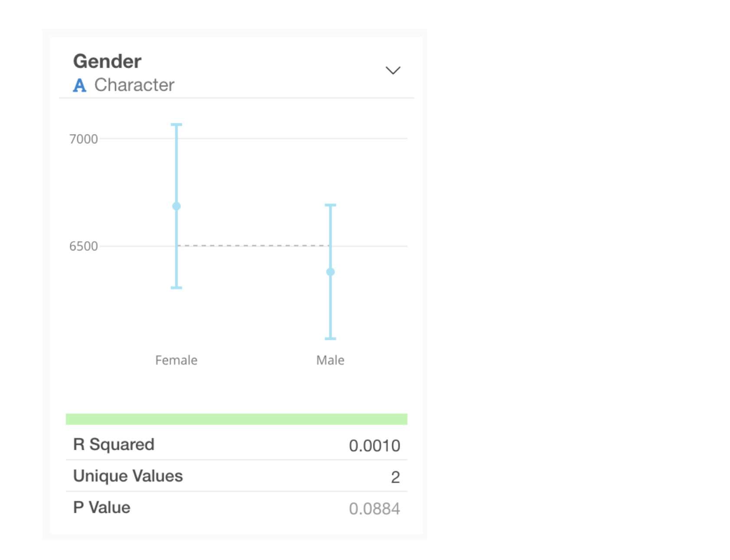Screen dimensions: 730x560
Task: Click the dashed mean reference line
Action: pos(253,246)
